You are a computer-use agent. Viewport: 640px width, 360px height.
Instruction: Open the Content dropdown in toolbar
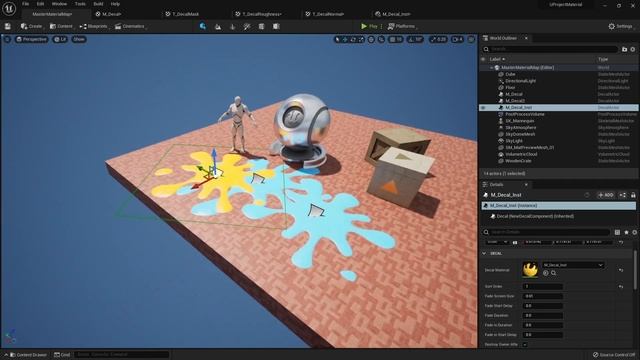click(x=61, y=27)
